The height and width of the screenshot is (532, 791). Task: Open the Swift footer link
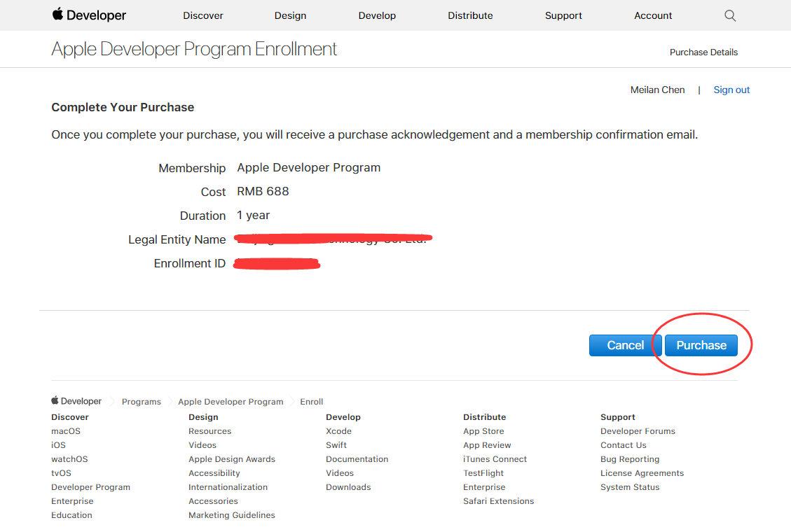coord(336,445)
